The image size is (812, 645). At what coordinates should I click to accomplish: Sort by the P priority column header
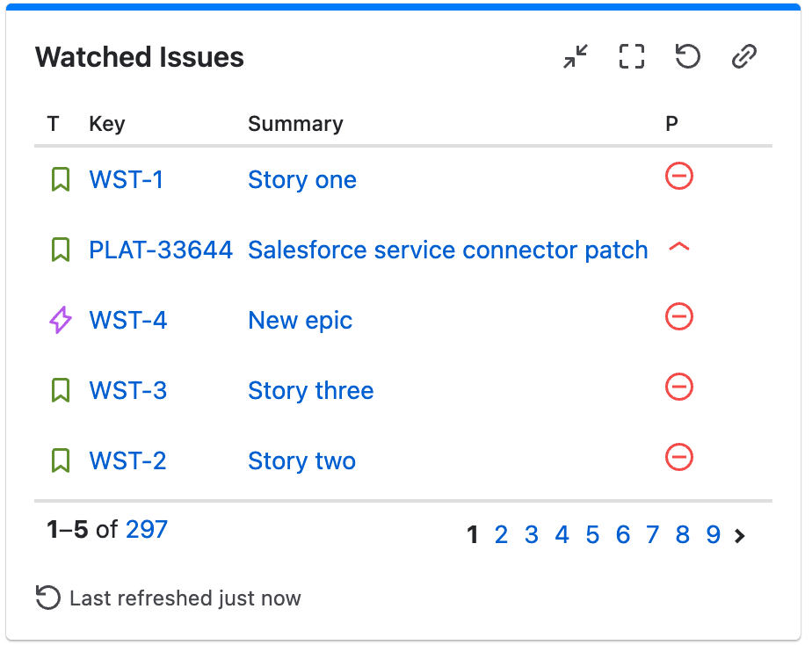click(x=671, y=124)
